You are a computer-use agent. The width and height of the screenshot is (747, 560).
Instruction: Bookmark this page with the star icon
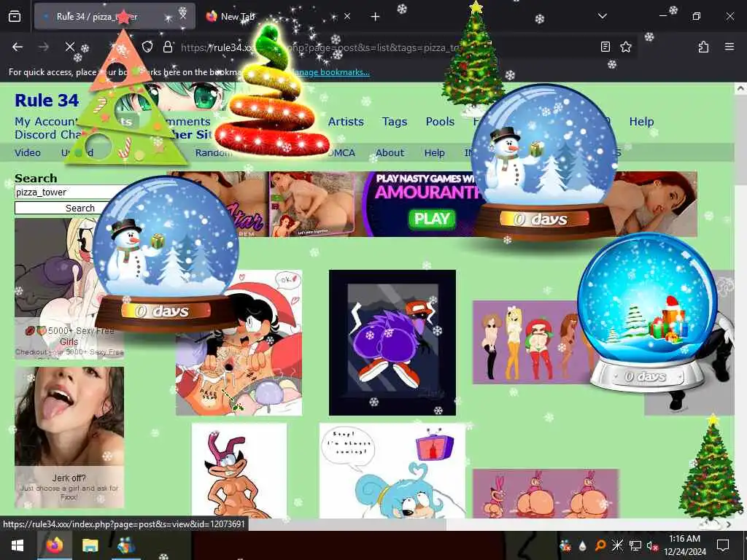pos(625,47)
